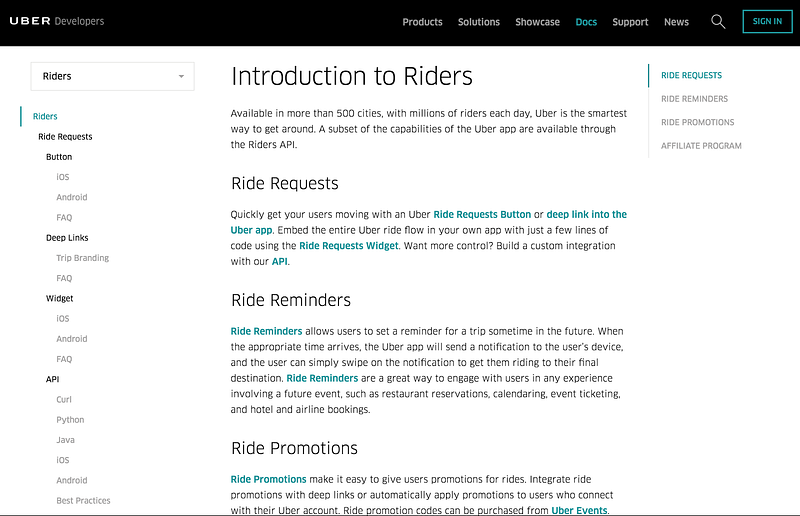Open Curl under the API section
The image size is (800, 516).
[x=64, y=400]
